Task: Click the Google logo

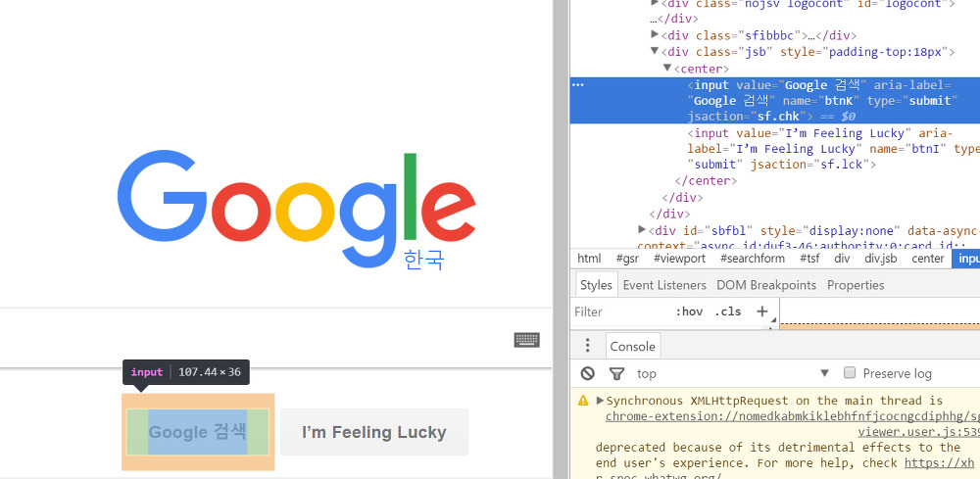Action: (297, 210)
